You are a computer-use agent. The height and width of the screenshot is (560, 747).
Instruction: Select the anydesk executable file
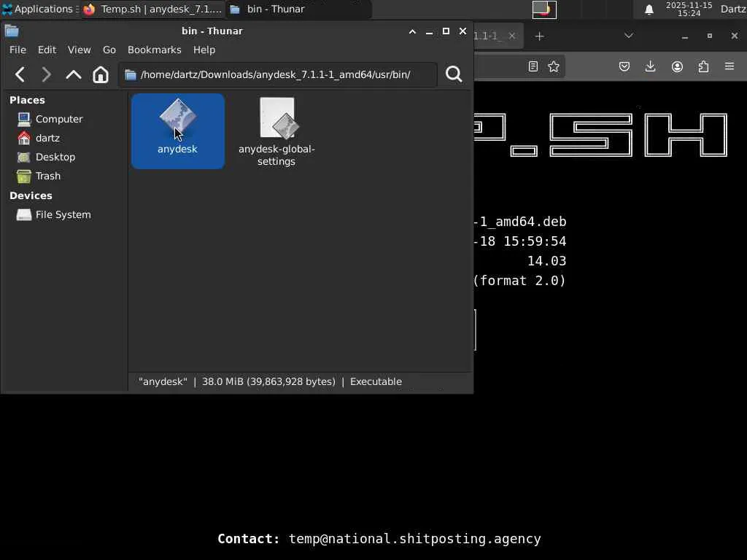[178, 131]
